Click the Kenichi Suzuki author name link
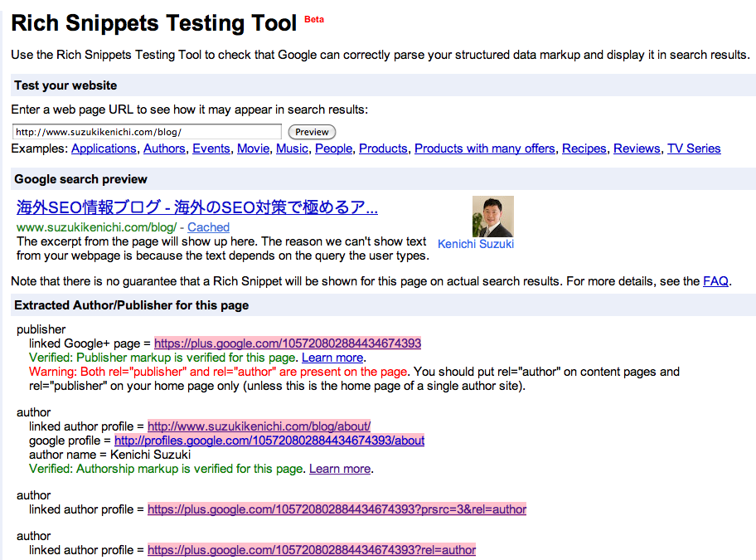 pos(475,244)
